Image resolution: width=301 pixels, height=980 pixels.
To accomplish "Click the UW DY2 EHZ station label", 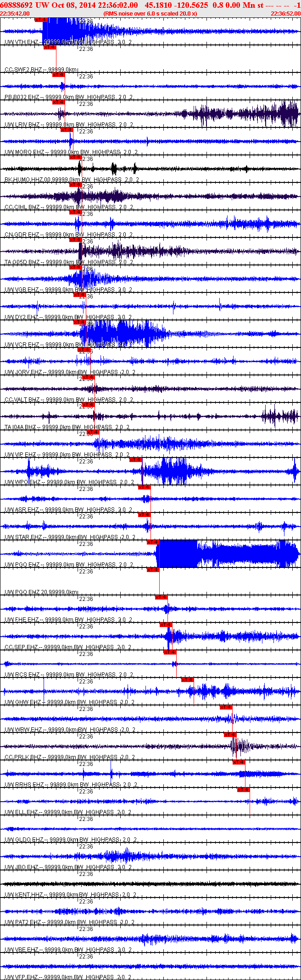I will 69,317.
